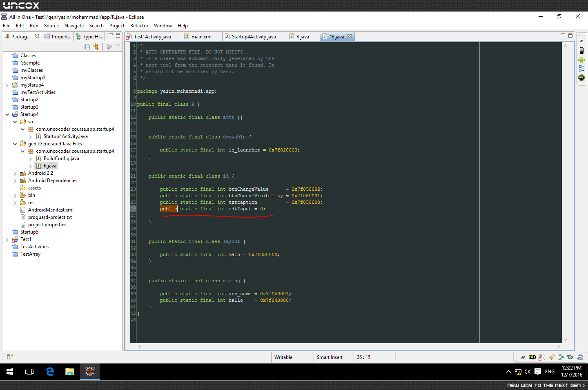Open the Navigate menu
Image resolution: width=588 pixels, height=390 pixels.
pyautogui.click(x=74, y=26)
